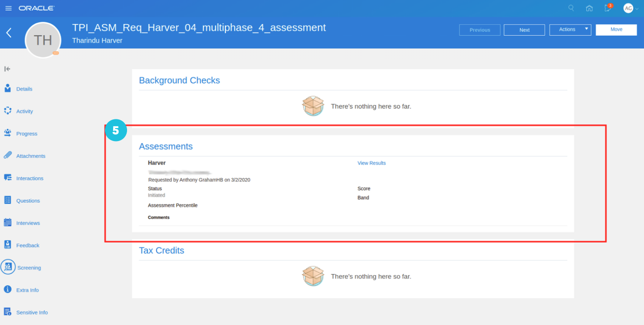Open the Interactions tab label
The image size is (644, 325).
[x=30, y=178]
